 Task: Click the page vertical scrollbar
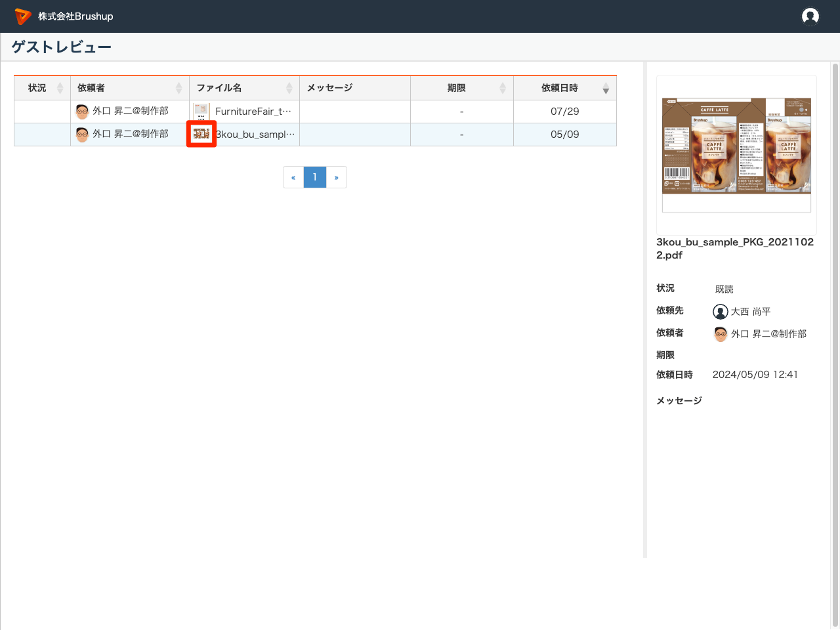coord(835,345)
